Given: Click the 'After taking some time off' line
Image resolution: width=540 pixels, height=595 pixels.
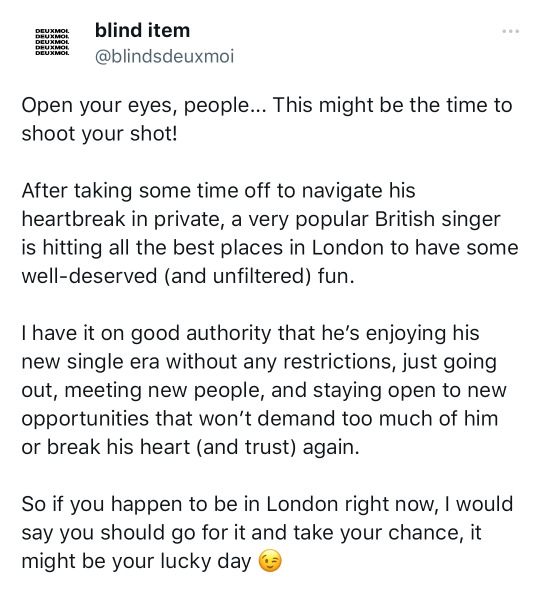Looking at the screenshot, I should click(x=218, y=191).
